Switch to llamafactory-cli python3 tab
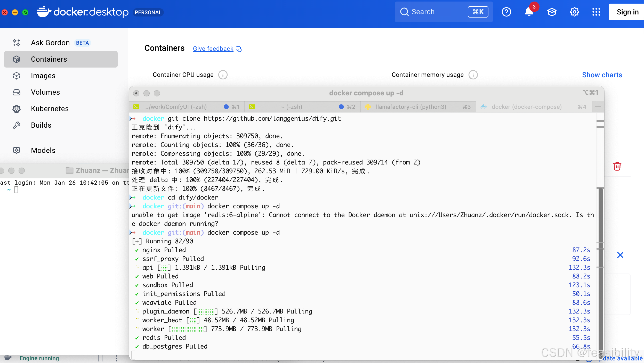This screenshot has height=363, width=644. [x=411, y=107]
